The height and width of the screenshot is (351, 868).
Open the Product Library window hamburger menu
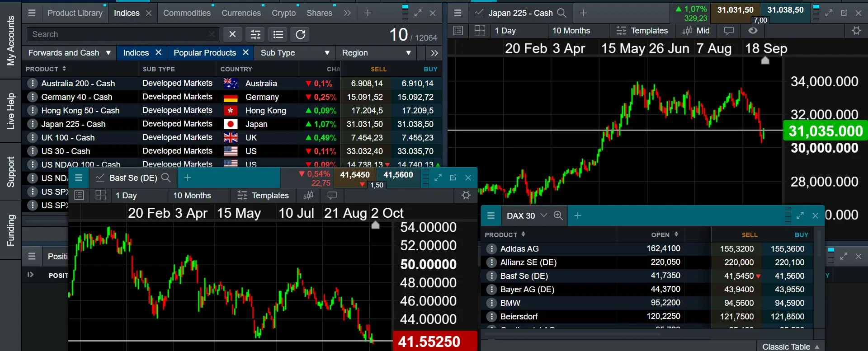(x=32, y=13)
